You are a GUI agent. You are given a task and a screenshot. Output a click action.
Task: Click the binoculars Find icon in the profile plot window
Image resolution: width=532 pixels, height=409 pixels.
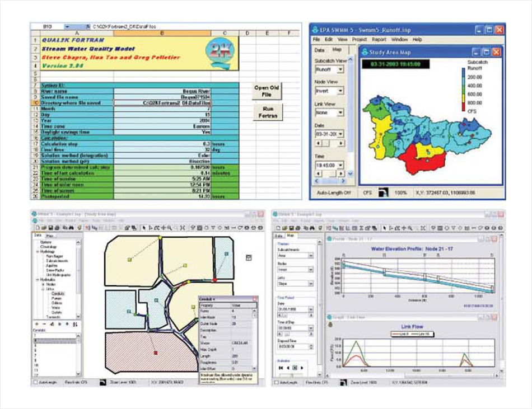tap(311, 228)
